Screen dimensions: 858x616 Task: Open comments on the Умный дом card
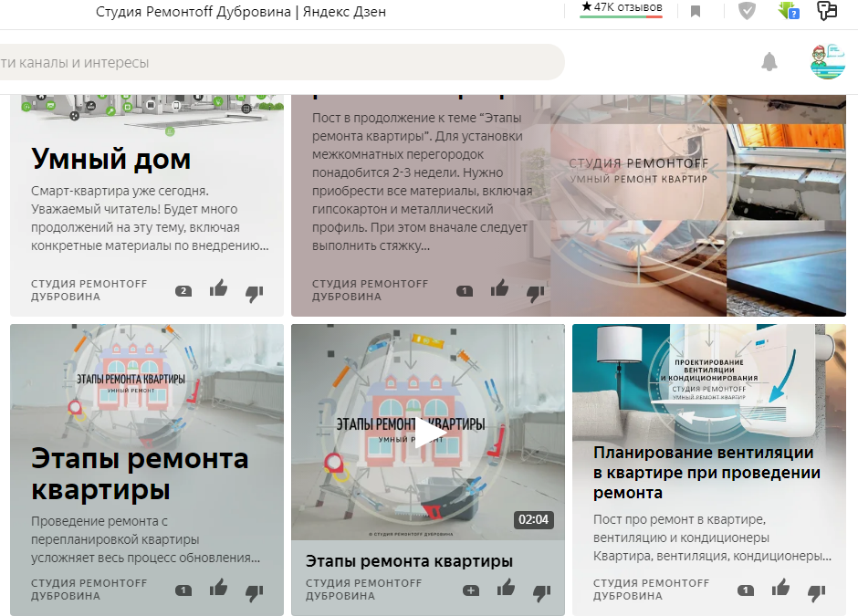[183, 291]
